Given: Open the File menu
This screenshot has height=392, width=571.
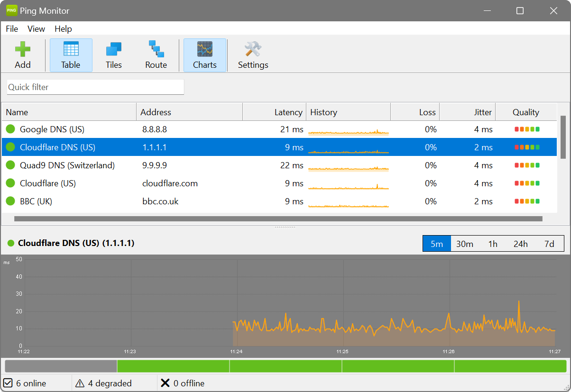Looking at the screenshot, I should (x=11, y=29).
